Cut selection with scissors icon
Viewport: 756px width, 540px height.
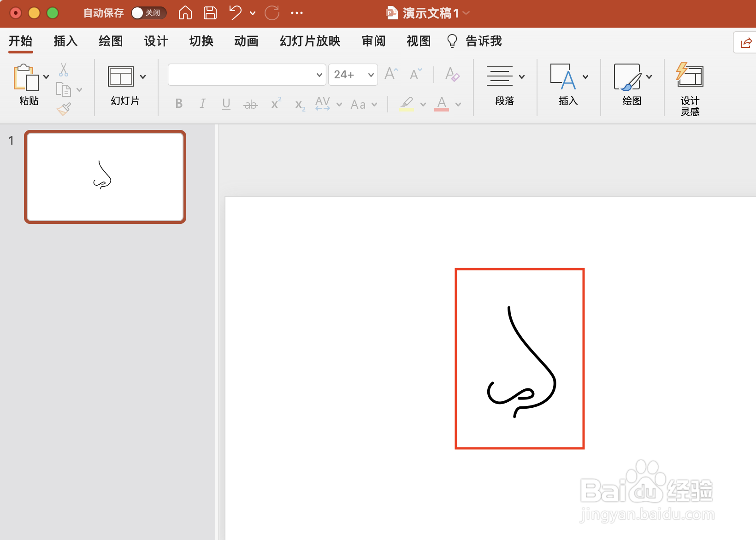pos(64,70)
